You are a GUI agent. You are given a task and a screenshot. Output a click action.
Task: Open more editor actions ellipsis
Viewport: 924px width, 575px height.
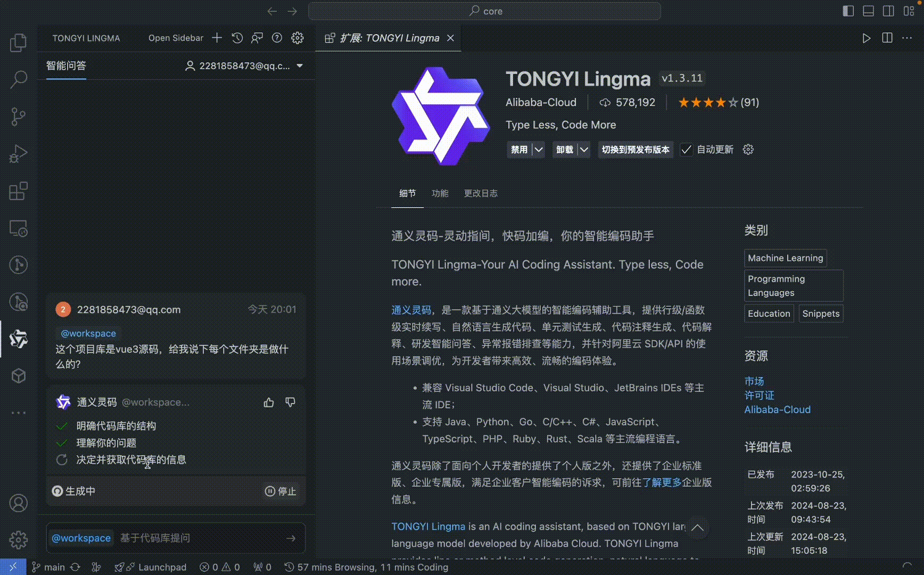pos(907,38)
